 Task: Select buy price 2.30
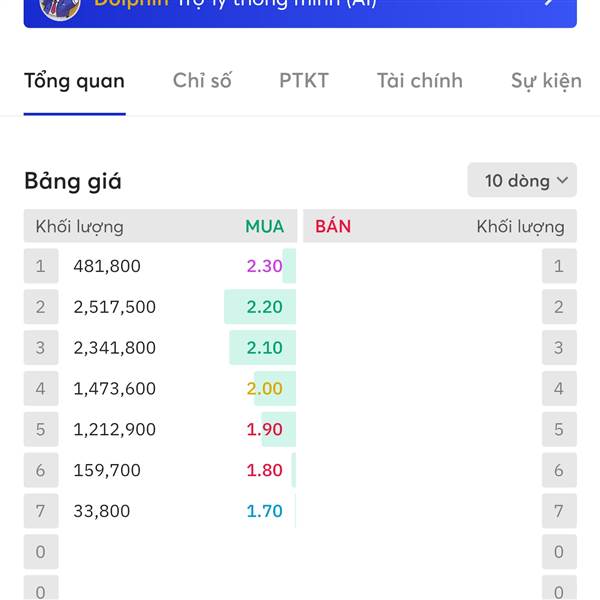coord(264,266)
